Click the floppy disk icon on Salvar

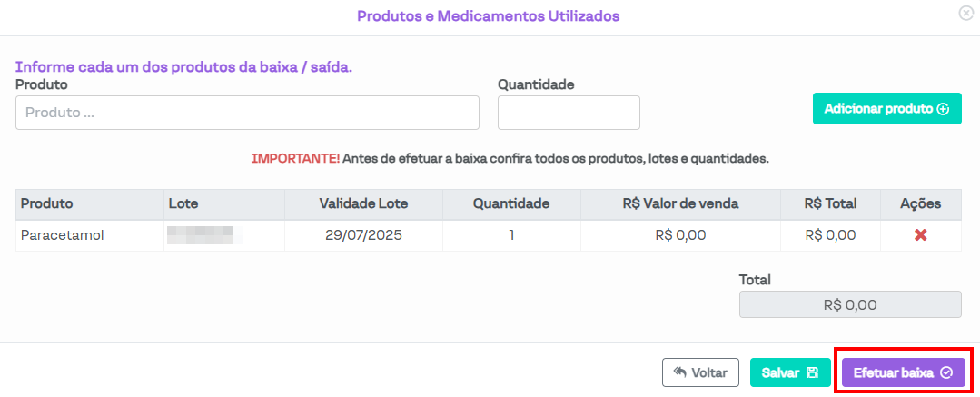pyautogui.click(x=812, y=372)
